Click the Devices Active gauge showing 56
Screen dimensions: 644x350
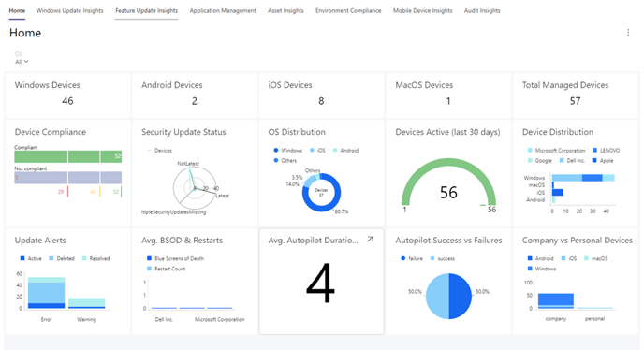pos(448,184)
